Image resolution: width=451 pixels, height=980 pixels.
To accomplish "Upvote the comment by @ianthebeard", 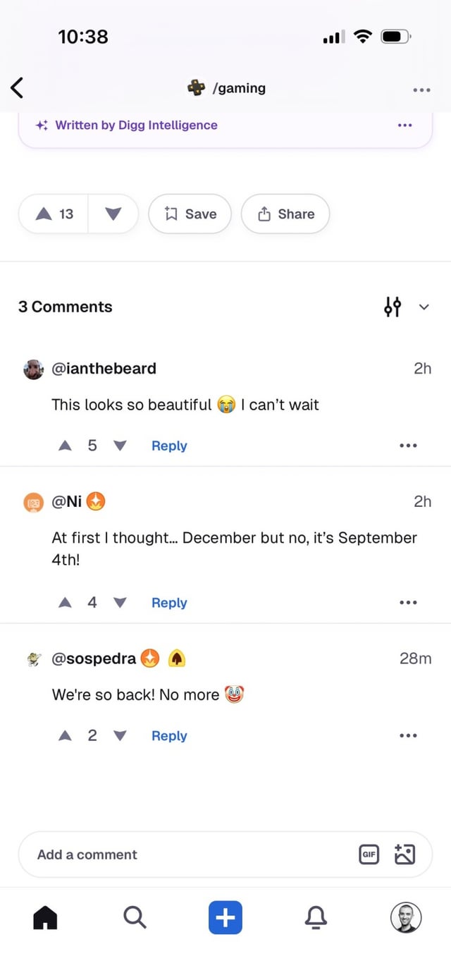I will pyautogui.click(x=65, y=446).
